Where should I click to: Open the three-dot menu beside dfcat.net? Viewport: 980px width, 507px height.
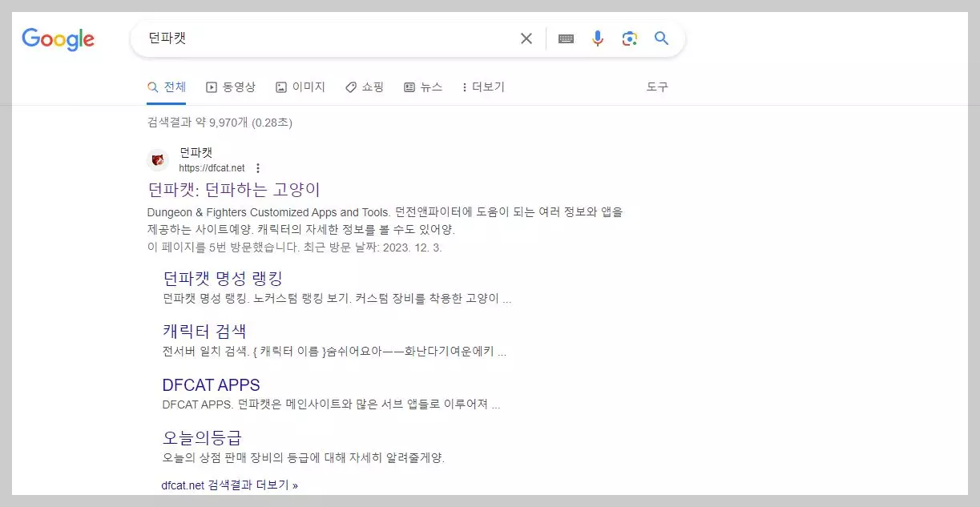(258, 168)
